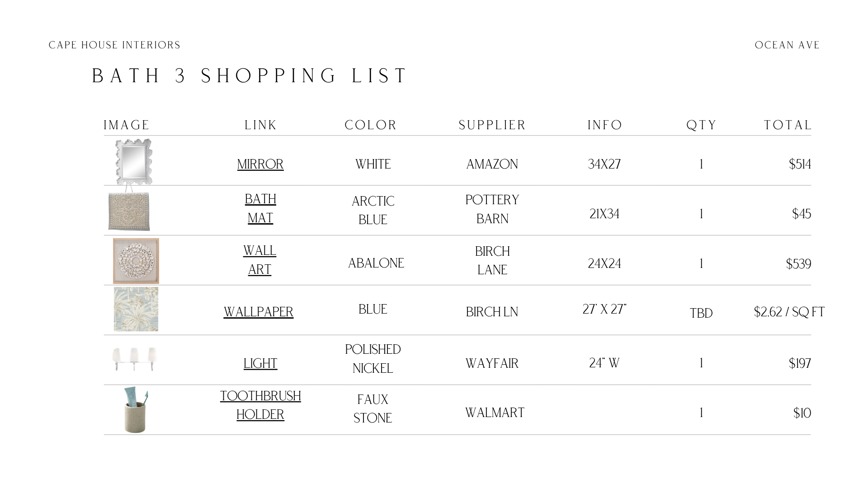
Task: Select the white scalloped mirror image
Action: click(133, 161)
